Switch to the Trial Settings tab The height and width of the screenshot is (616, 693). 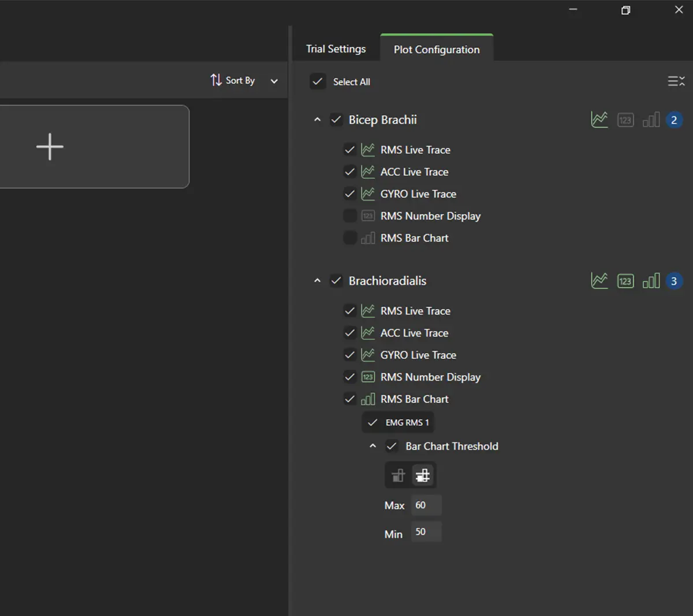tap(336, 49)
